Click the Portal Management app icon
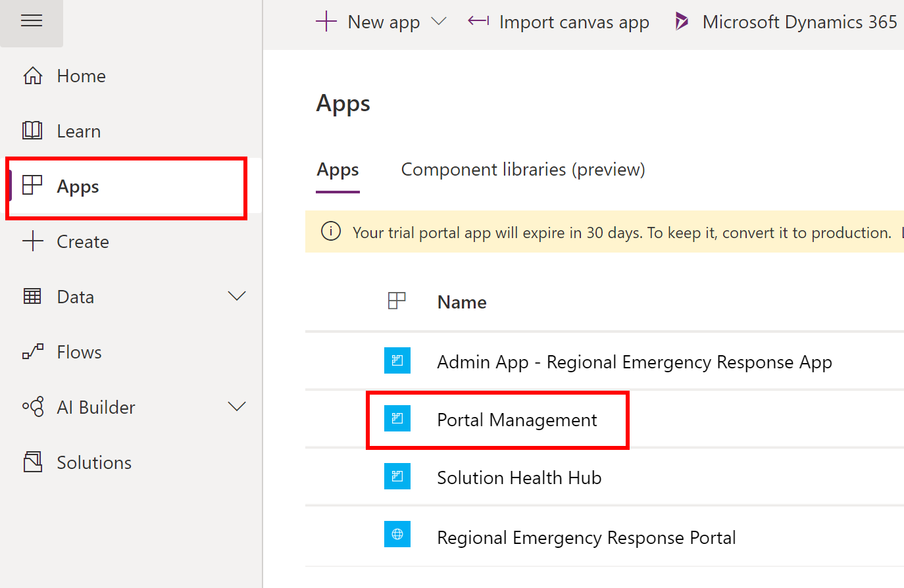Screen dimensions: 904x588 pos(397,419)
